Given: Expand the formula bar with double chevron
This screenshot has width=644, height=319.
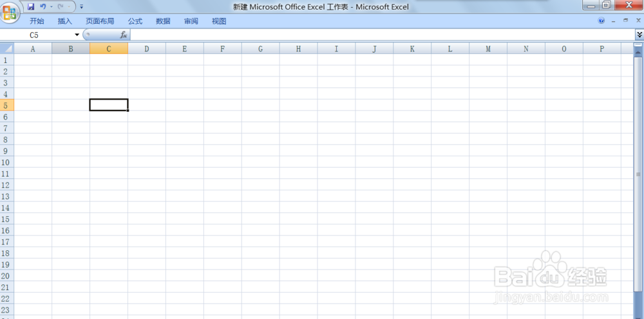Looking at the screenshot, I should [x=639, y=35].
